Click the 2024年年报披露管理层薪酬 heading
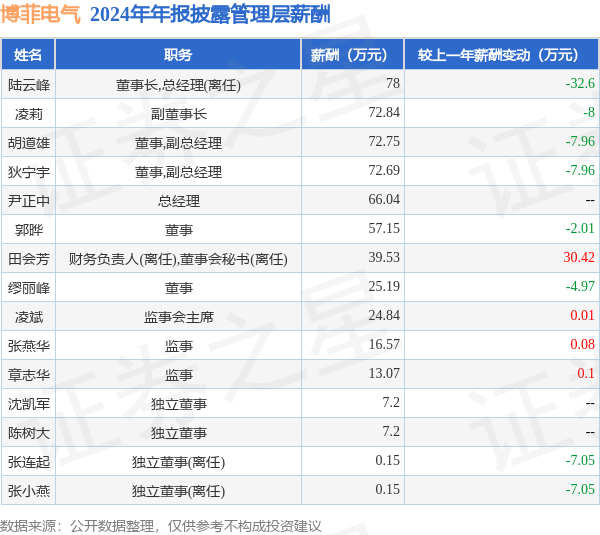The width and height of the screenshot is (600, 535). pyautogui.click(x=210, y=15)
